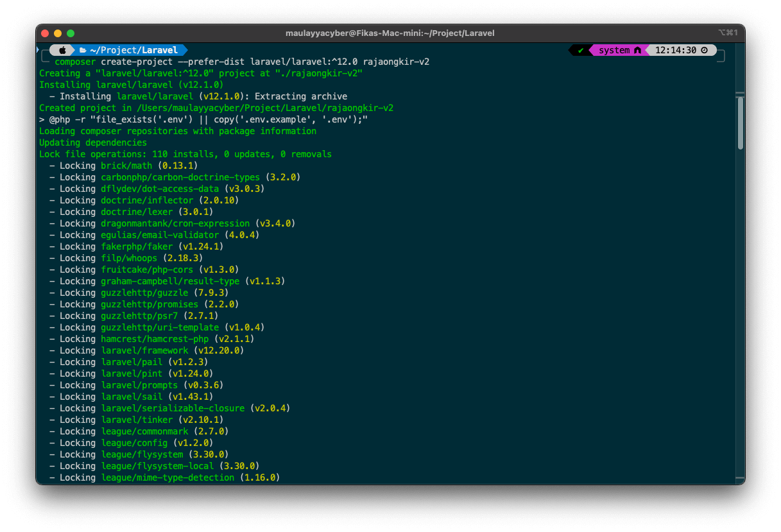Click the composer command word
781x532 pixels.
tap(75, 62)
